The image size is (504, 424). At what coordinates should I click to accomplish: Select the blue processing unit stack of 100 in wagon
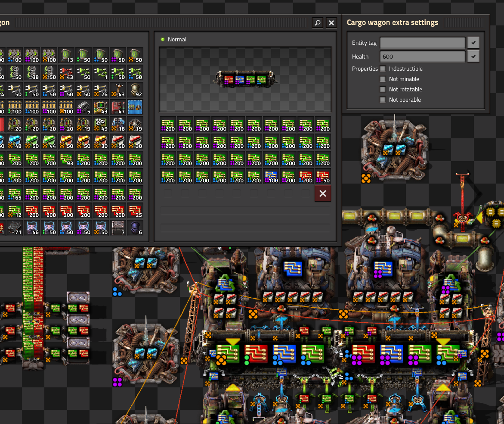click(271, 177)
